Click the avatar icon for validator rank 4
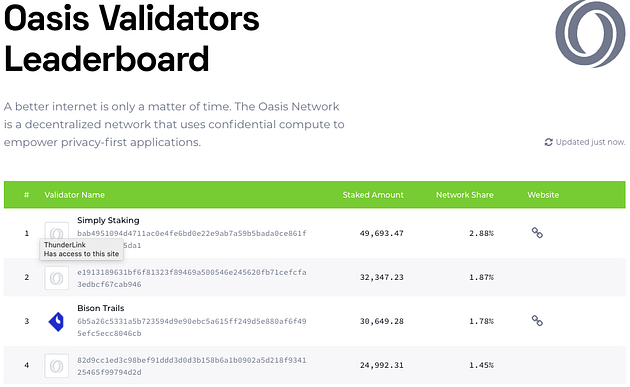Screen dimensions: 630x387 pos(56,366)
